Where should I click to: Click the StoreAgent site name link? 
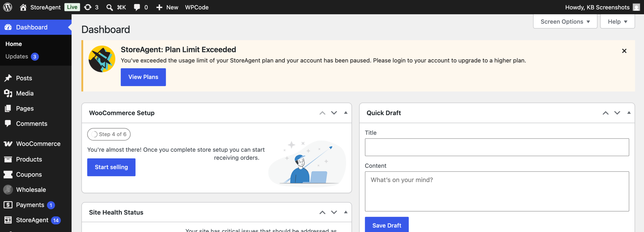click(45, 7)
